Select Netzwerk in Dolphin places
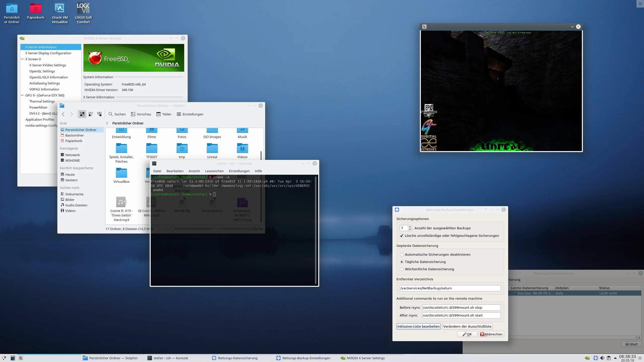Screen dimensions: 644x362 tap(72, 155)
